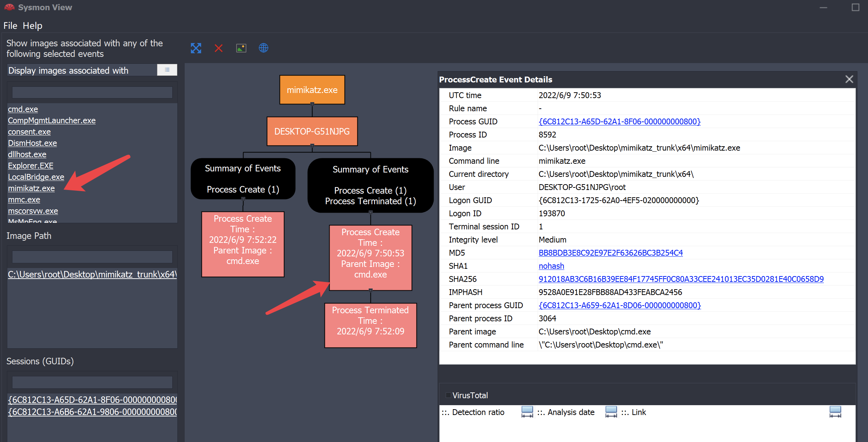Select mimikatz.exe in the image list
This screenshot has height=442, width=868.
(31, 189)
